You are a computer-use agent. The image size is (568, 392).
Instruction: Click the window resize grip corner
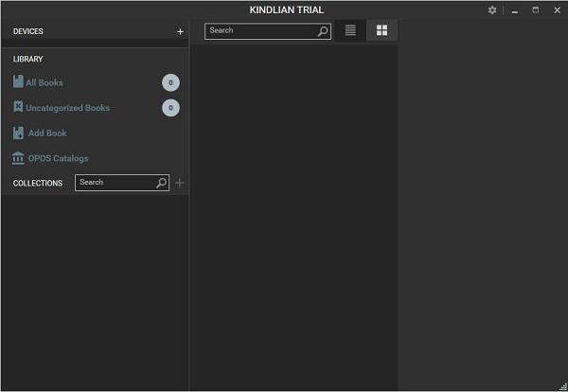pyautogui.click(x=563, y=387)
